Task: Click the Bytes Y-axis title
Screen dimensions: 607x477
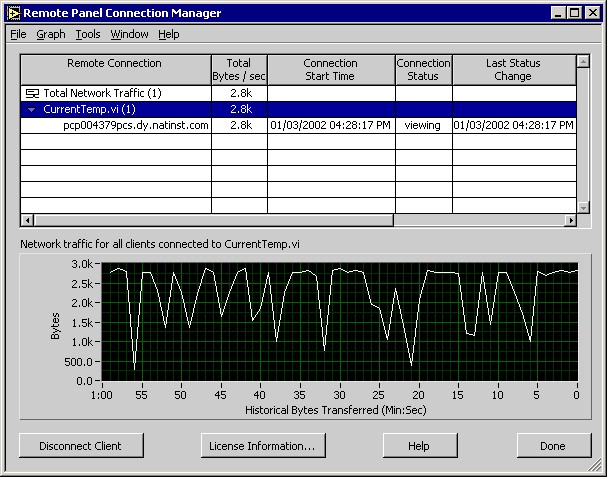Action: click(55, 326)
